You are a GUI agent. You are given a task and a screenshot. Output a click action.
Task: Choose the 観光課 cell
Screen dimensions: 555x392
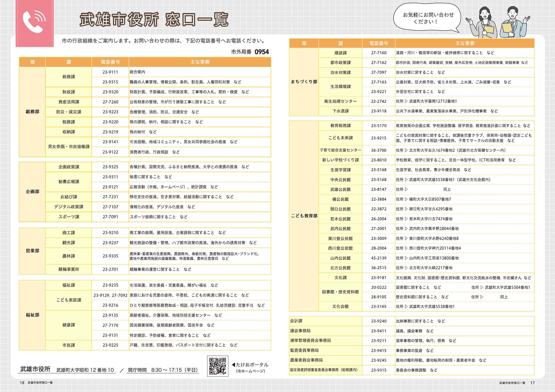[x=69, y=243]
